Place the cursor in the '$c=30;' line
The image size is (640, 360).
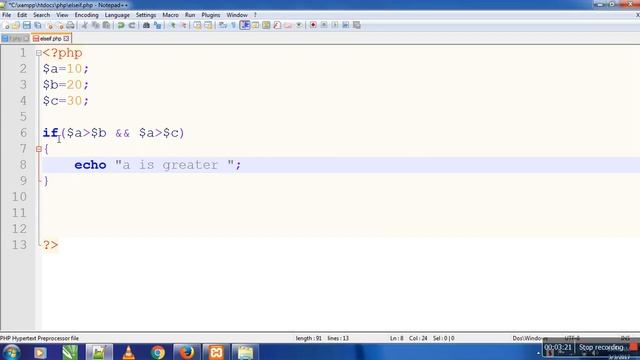65,101
